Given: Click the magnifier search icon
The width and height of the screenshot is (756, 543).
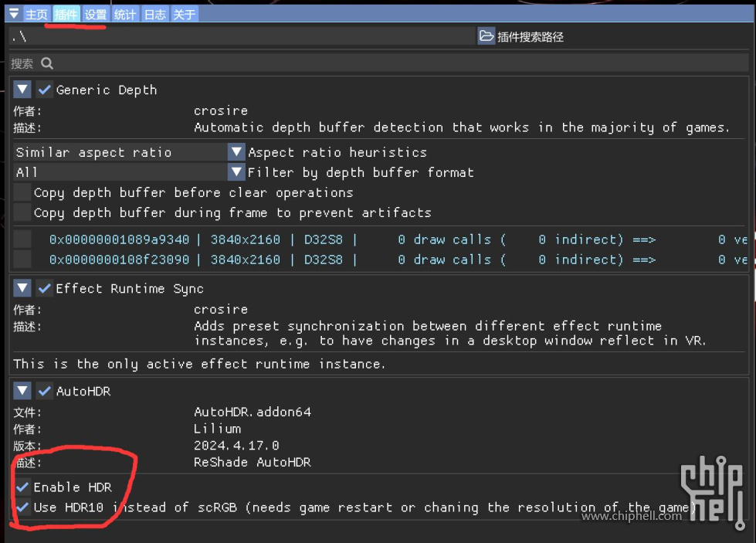Looking at the screenshot, I should [x=47, y=63].
